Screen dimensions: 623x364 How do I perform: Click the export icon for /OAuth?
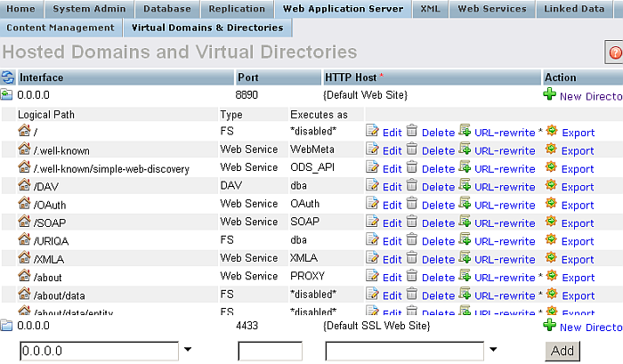point(551,203)
